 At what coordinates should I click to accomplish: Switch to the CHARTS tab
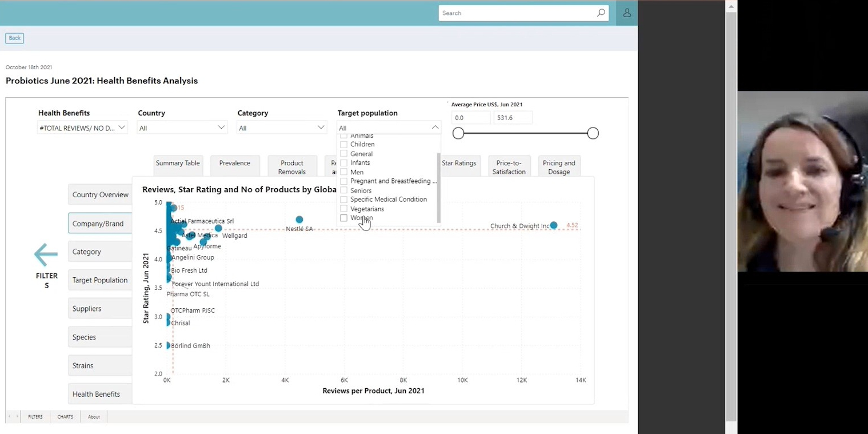pos(65,417)
